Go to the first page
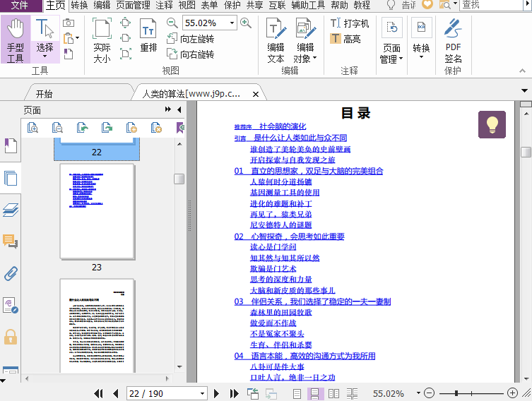The height and width of the screenshot is (401, 532). tap(98, 393)
